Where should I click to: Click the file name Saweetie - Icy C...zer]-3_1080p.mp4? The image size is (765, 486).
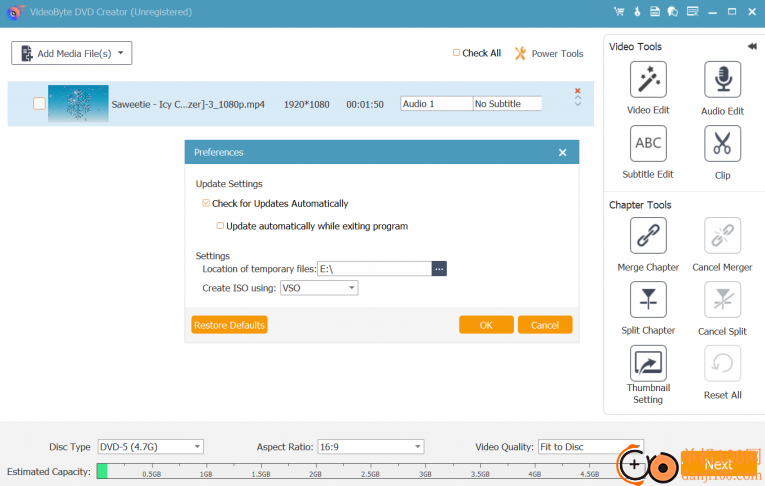[x=188, y=104]
